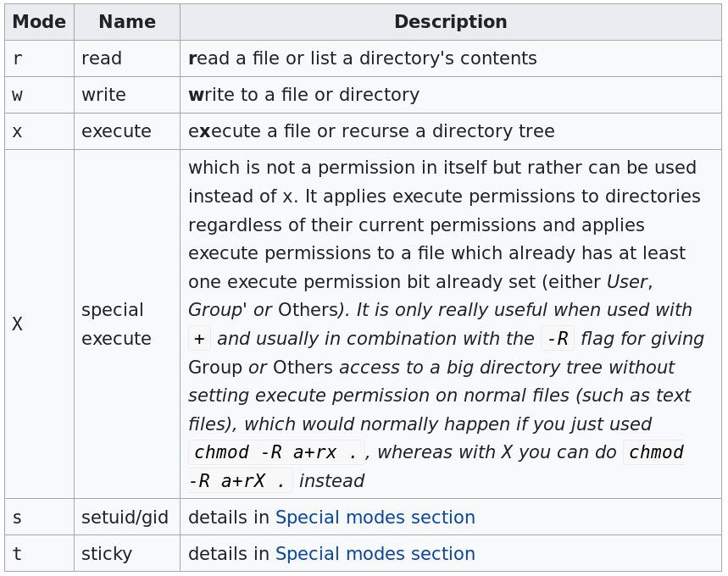
Task: Click the '-R' flag code snippet
Action: coord(557,339)
